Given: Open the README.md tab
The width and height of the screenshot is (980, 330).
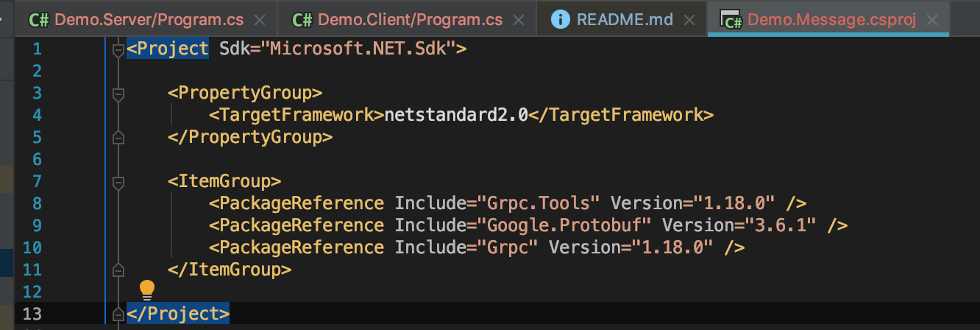Looking at the screenshot, I should [x=624, y=20].
